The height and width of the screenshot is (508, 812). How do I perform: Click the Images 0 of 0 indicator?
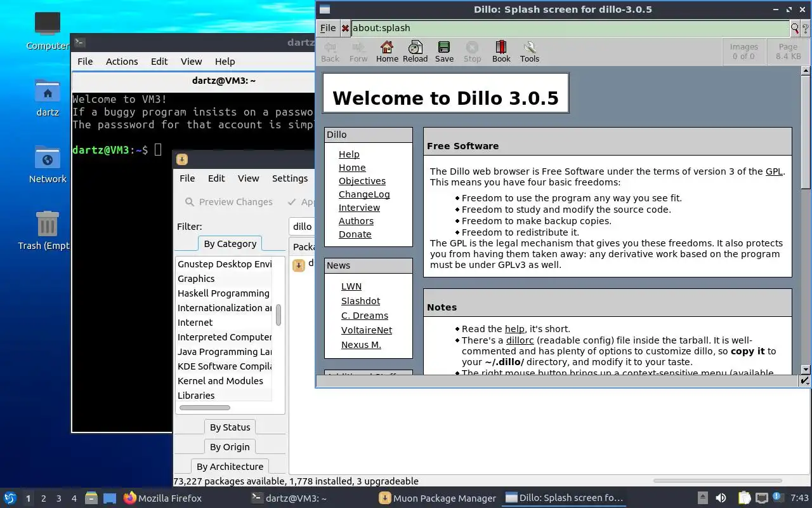pyautogui.click(x=743, y=51)
